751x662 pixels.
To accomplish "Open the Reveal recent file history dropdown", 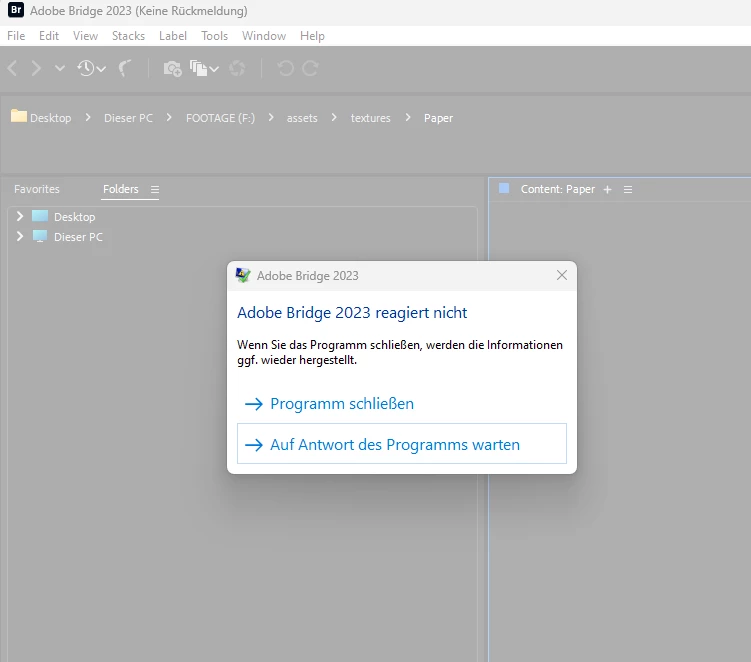I will pyautogui.click(x=91, y=68).
